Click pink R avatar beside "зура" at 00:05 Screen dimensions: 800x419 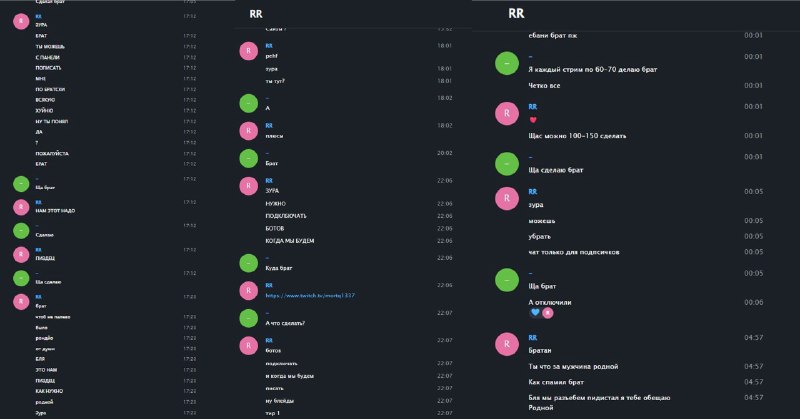[x=507, y=198]
